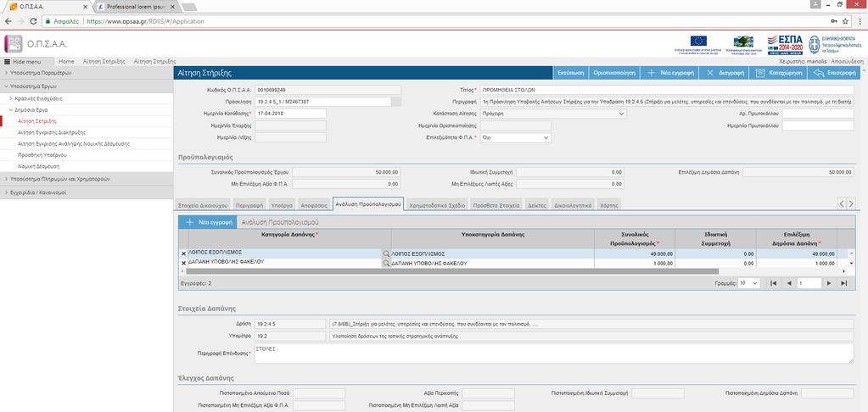Click the Ημερ/νία Κατάθεσης date field
Screen dimensions: 868x412
tap(290, 114)
